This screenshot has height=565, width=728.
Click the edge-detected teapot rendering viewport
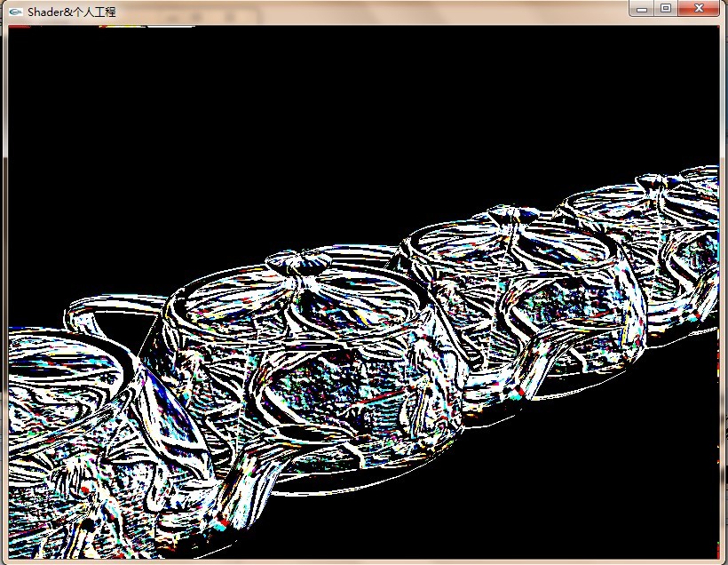(x=363, y=292)
